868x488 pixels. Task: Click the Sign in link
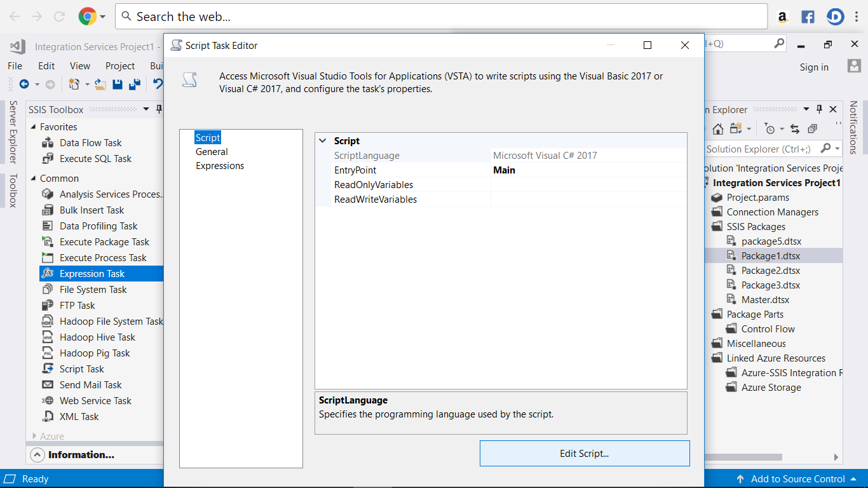pos(814,67)
